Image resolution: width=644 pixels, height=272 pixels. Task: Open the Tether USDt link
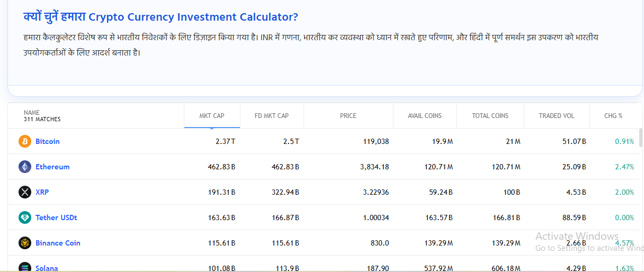pos(56,217)
